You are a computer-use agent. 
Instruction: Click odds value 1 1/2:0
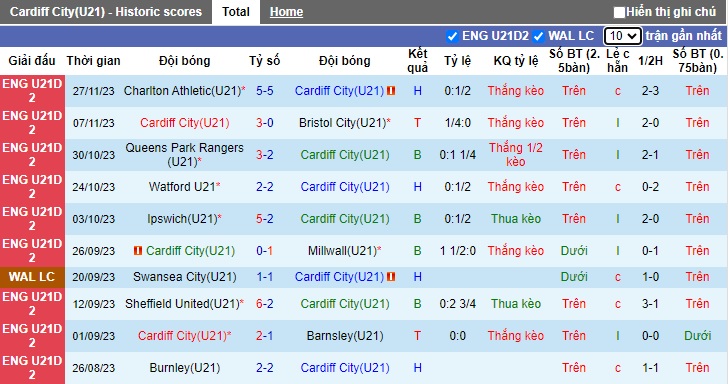click(457, 251)
